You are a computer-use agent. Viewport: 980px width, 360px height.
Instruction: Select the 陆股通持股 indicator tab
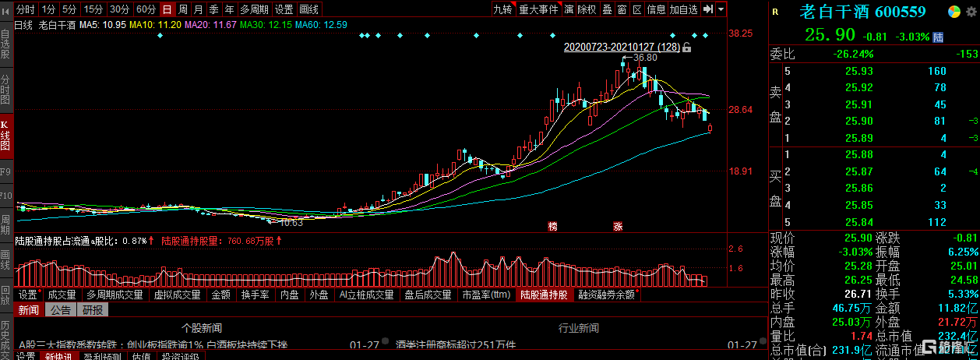click(x=545, y=295)
